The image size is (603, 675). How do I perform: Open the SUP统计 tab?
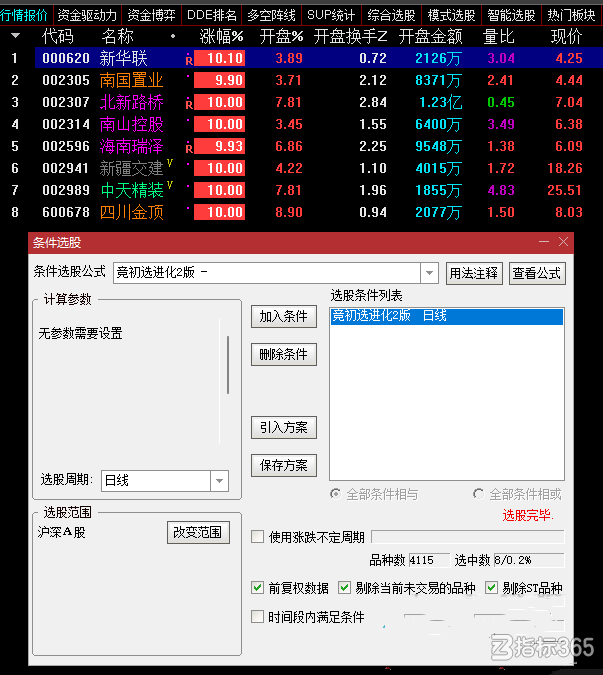coord(331,15)
